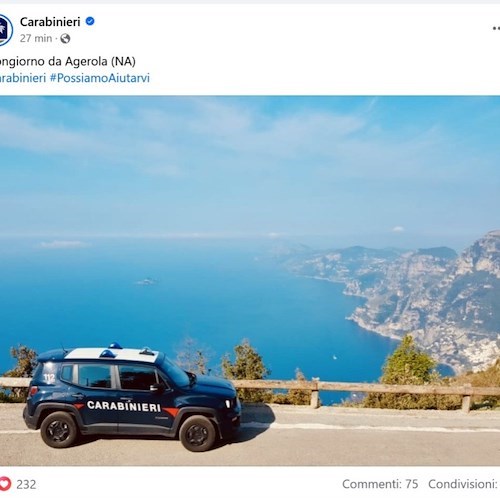View Condivisioni shares count
500x500 pixels.
464,484
